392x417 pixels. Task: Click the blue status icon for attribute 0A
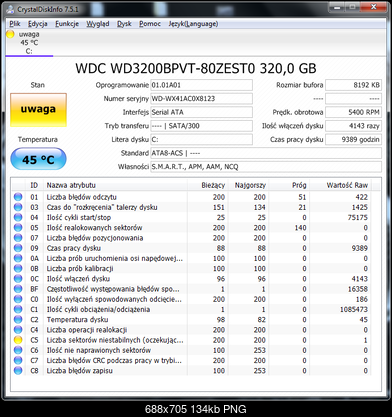18,258
